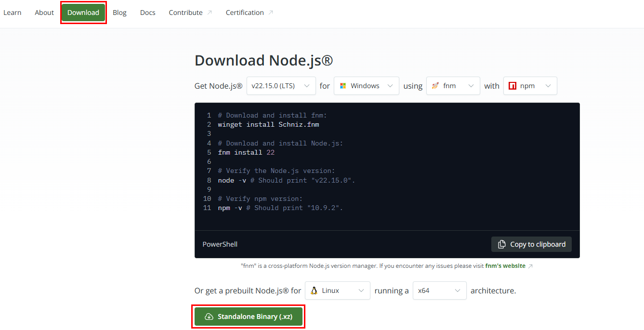This screenshot has height=330, width=644.
Task: Select the Download nav tab
Action: (83, 13)
